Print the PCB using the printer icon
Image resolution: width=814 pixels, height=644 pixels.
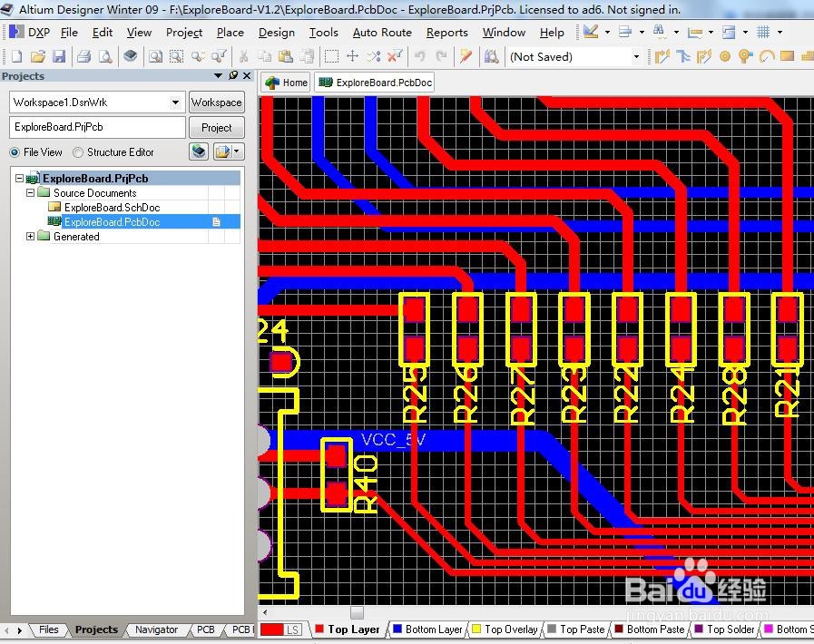click(83, 56)
